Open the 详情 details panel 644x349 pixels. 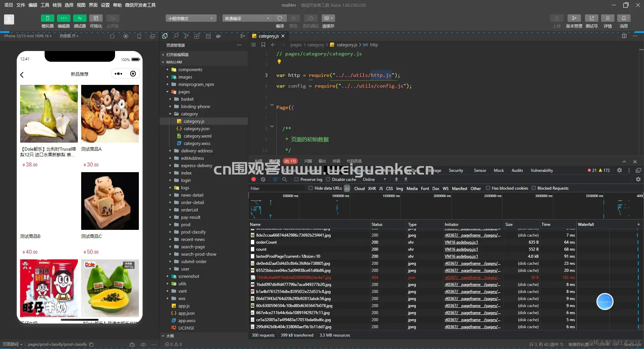click(x=607, y=18)
